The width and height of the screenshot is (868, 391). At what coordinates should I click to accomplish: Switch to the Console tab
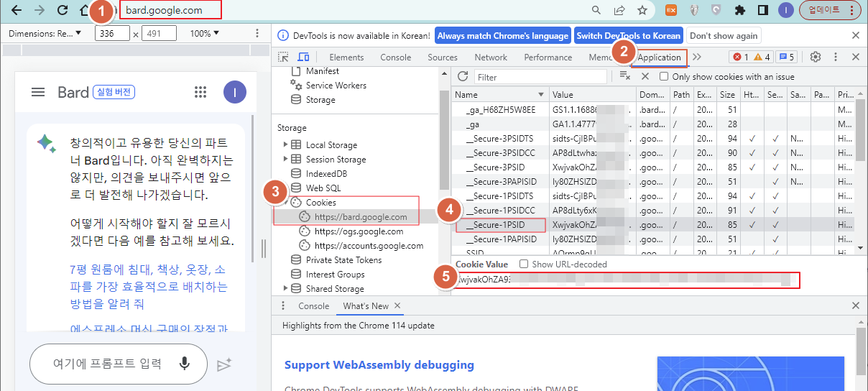(396, 57)
